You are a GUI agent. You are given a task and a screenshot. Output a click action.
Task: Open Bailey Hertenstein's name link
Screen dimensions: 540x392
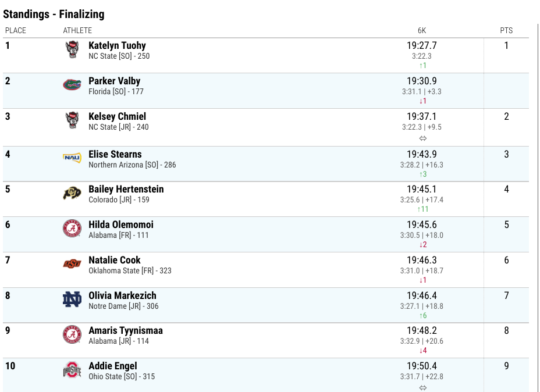pyautogui.click(x=126, y=189)
